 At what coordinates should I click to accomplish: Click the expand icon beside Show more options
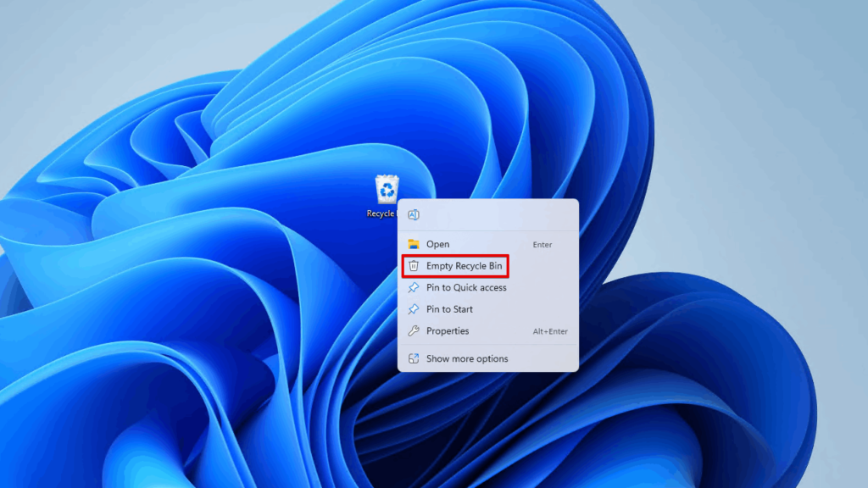click(x=414, y=358)
